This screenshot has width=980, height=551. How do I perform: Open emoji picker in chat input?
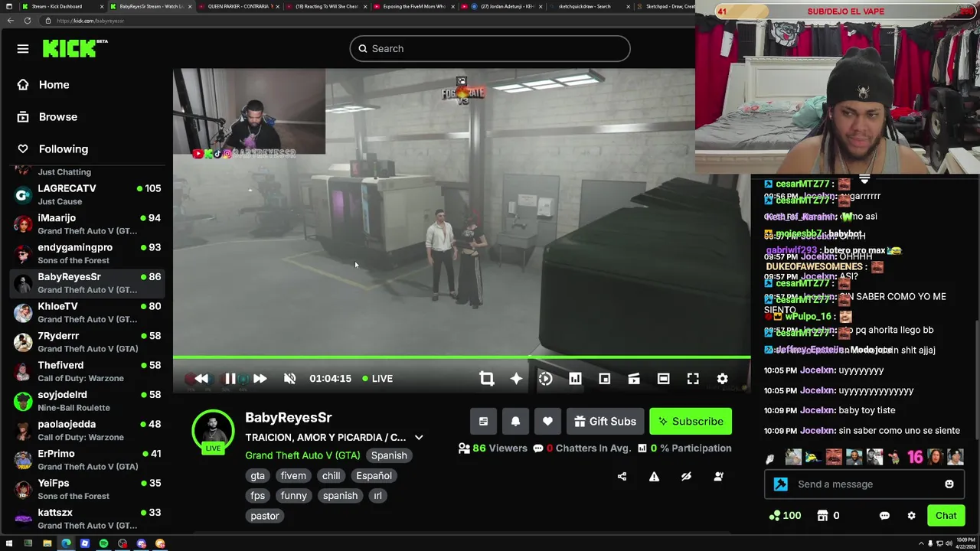point(949,484)
